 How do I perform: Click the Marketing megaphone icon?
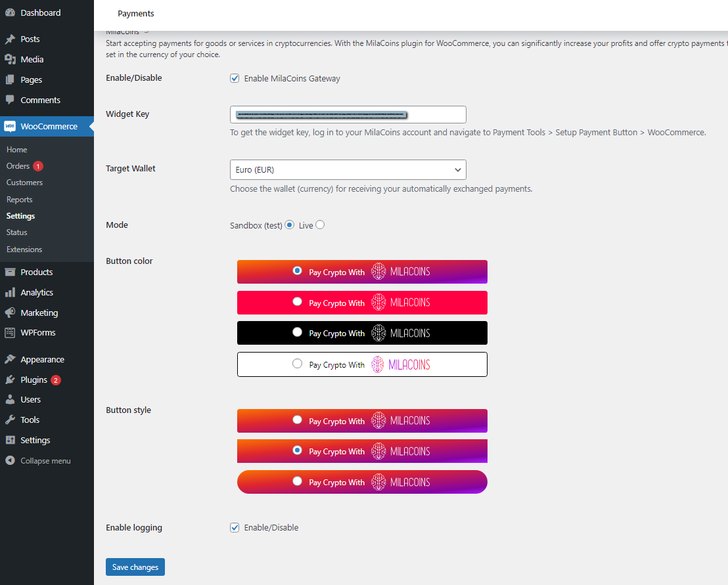pos(10,313)
